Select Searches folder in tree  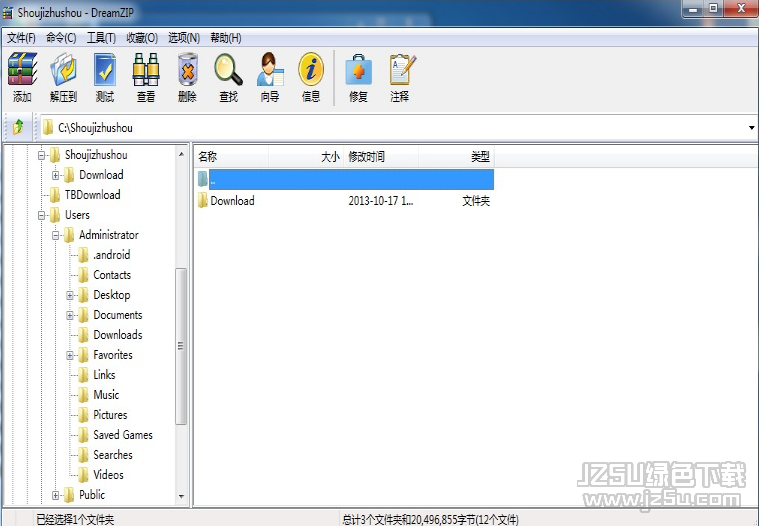click(x=113, y=455)
